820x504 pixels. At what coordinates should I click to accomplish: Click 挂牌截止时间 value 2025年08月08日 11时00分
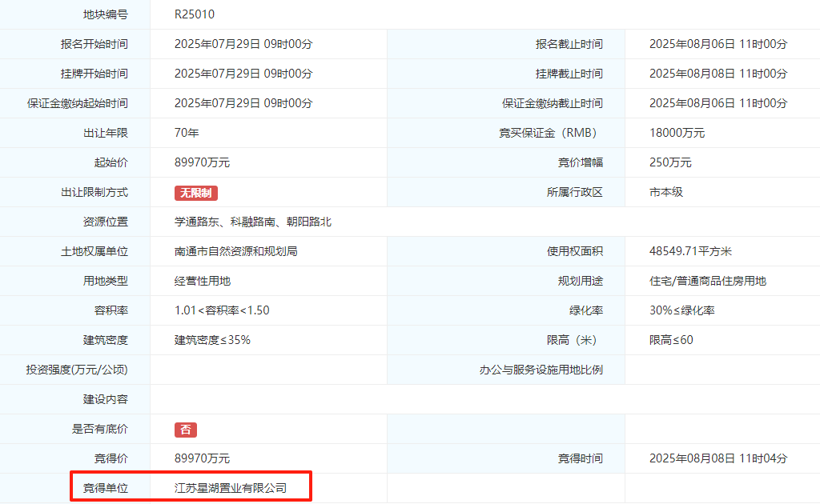pyautogui.click(x=718, y=74)
